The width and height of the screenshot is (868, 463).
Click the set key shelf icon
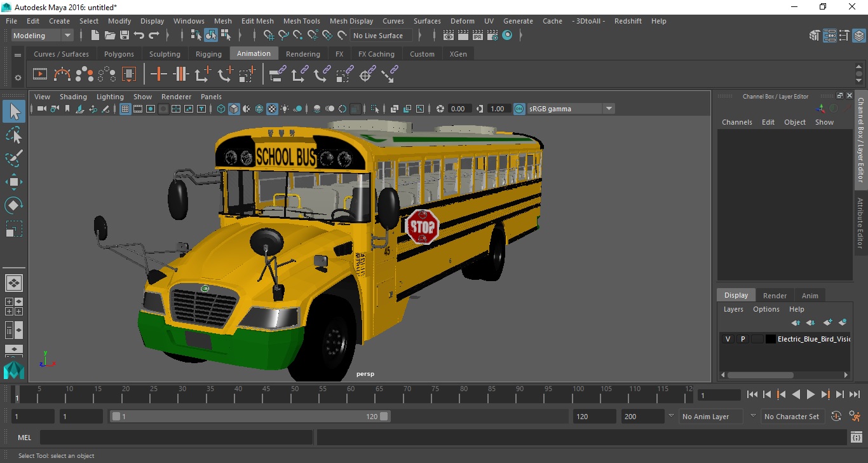159,74
